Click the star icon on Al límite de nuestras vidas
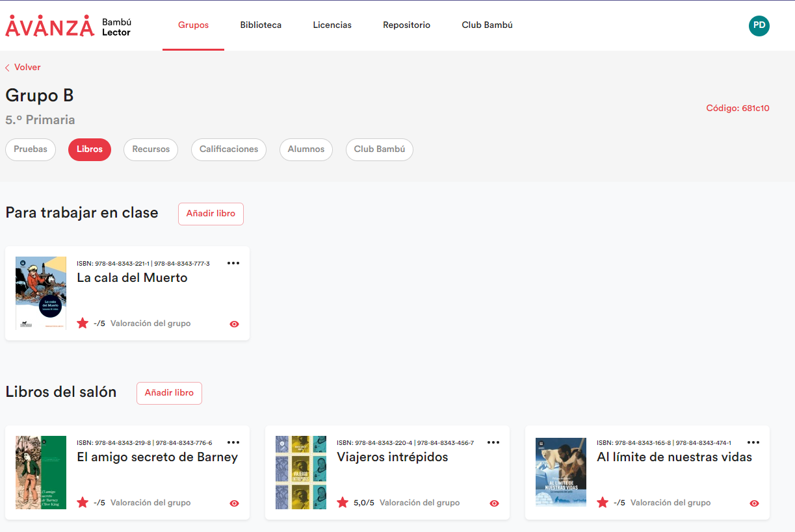Viewport: 795px width, 532px height. pyautogui.click(x=603, y=503)
